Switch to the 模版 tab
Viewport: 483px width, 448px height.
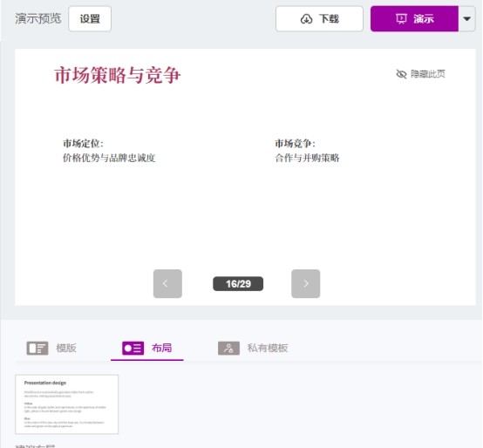[51, 349]
